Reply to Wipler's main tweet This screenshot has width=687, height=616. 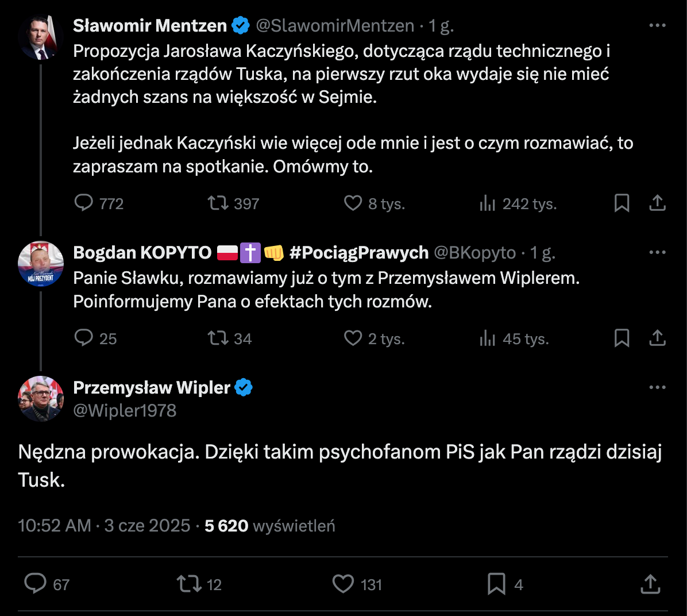[x=36, y=584]
